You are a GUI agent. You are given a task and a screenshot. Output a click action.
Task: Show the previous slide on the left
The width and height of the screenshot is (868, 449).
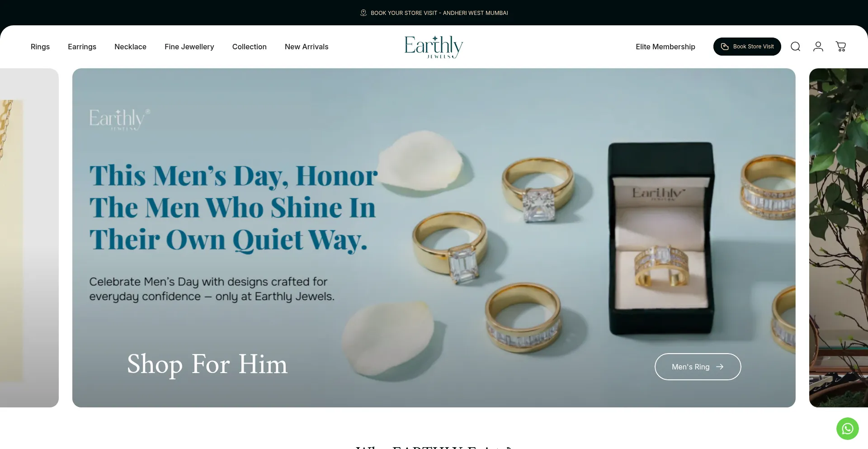29,238
